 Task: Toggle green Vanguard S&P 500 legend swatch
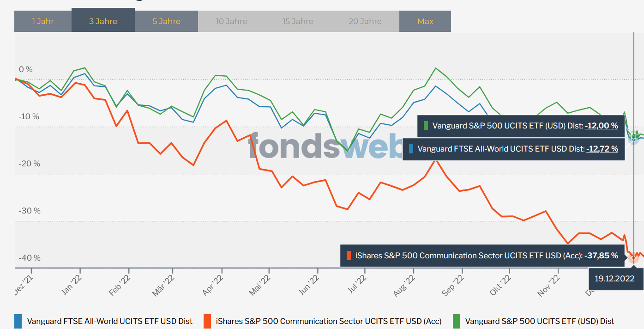(456, 321)
